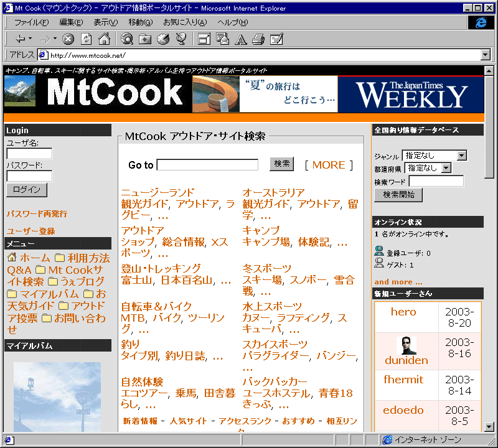Open the Search toolbar icon
This screenshot has width=498, height=448.
tap(127, 39)
